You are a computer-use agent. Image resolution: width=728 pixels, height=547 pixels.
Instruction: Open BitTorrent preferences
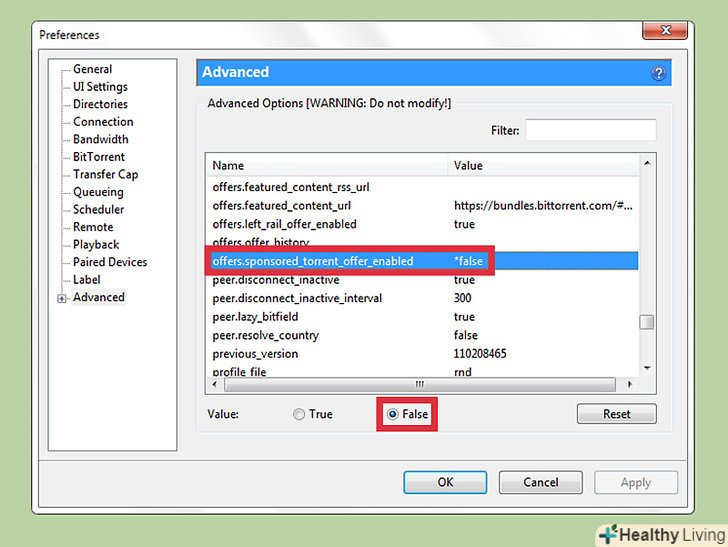pyautogui.click(x=99, y=157)
